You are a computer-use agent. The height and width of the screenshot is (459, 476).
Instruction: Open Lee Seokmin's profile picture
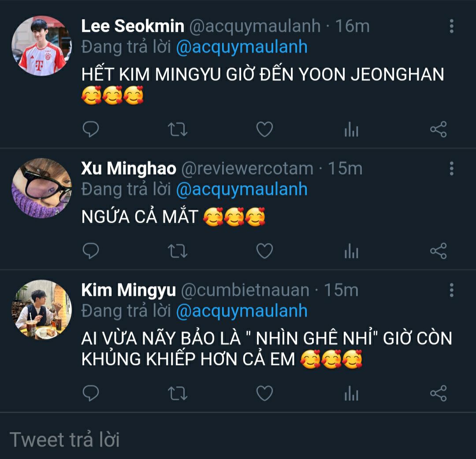coord(41,46)
